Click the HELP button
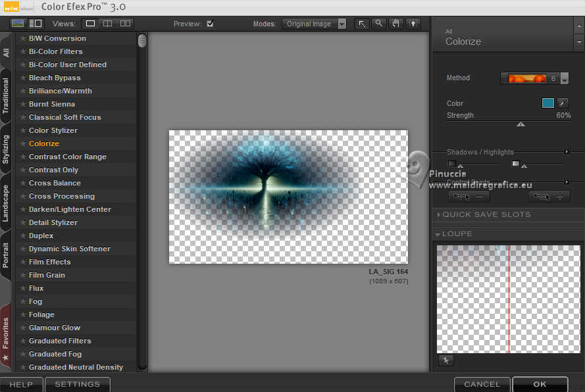The width and height of the screenshot is (585, 392). click(21, 384)
